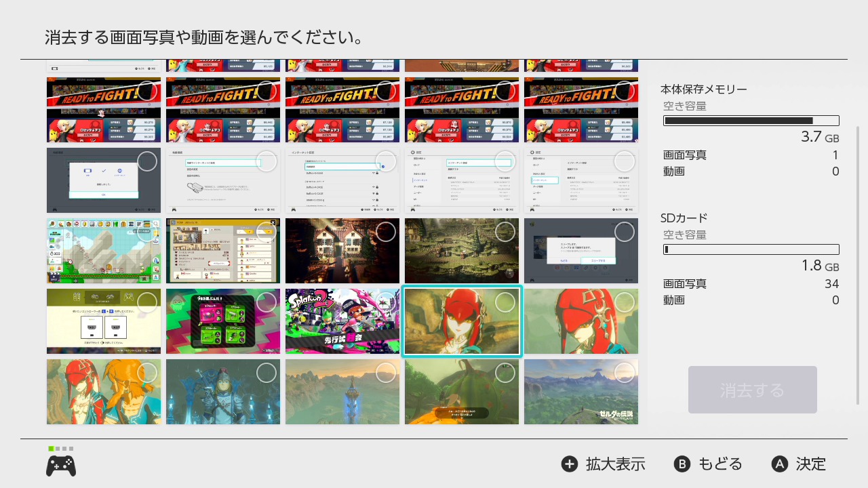Click the controller icon at bottom left
Viewport: 868px width, 488px height.
click(x=61, y=466)
